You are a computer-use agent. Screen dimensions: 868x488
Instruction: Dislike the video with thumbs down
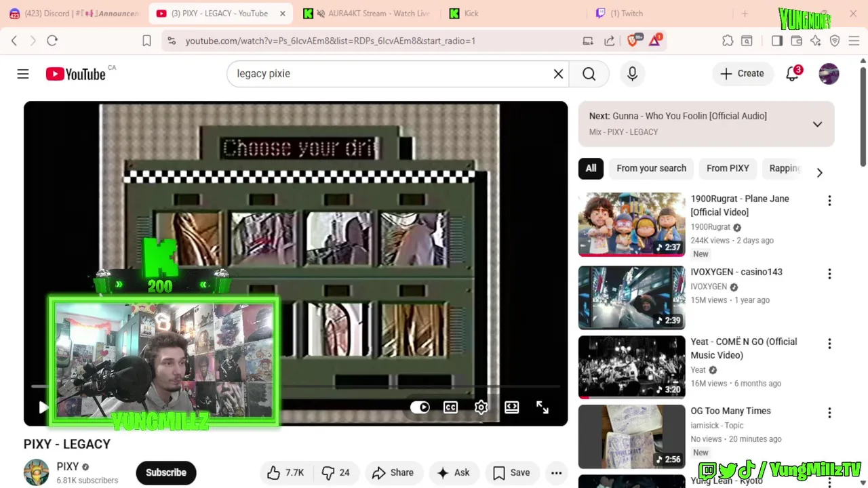[336, 473]
